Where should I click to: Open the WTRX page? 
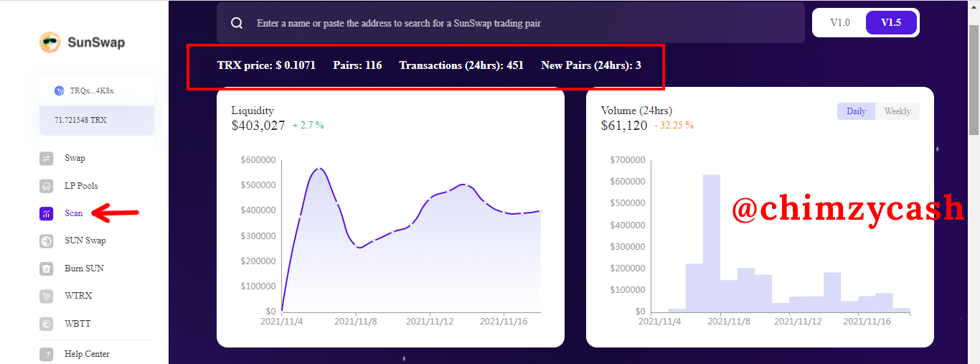tap(78, 296)
